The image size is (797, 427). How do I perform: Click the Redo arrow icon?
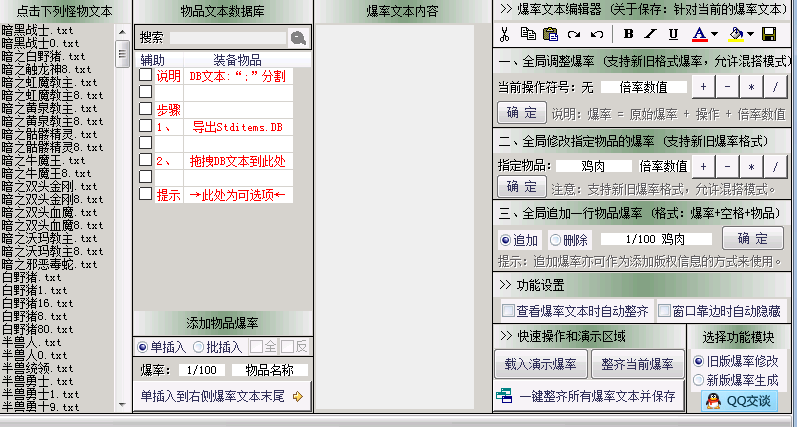[x=574, y=35]
